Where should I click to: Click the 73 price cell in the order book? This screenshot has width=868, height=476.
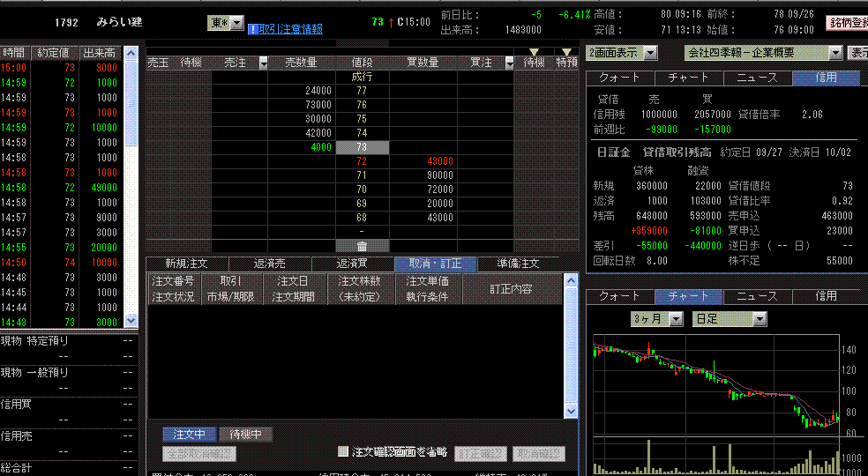[362, 147]
